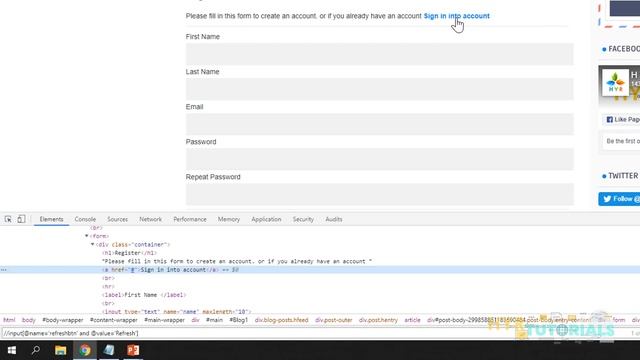Viewport: 640px width, 360px height.
Task: Select the h1 Register node
Action: coord(129,253)
